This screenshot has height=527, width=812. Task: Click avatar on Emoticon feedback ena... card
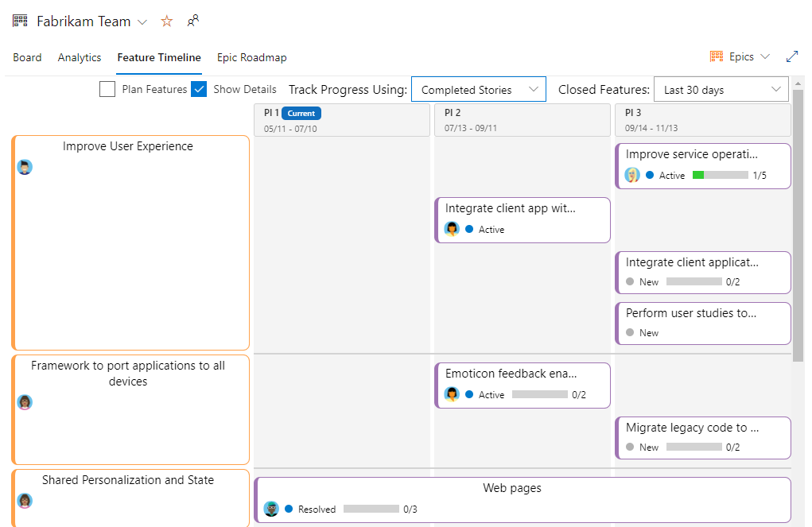452,394
